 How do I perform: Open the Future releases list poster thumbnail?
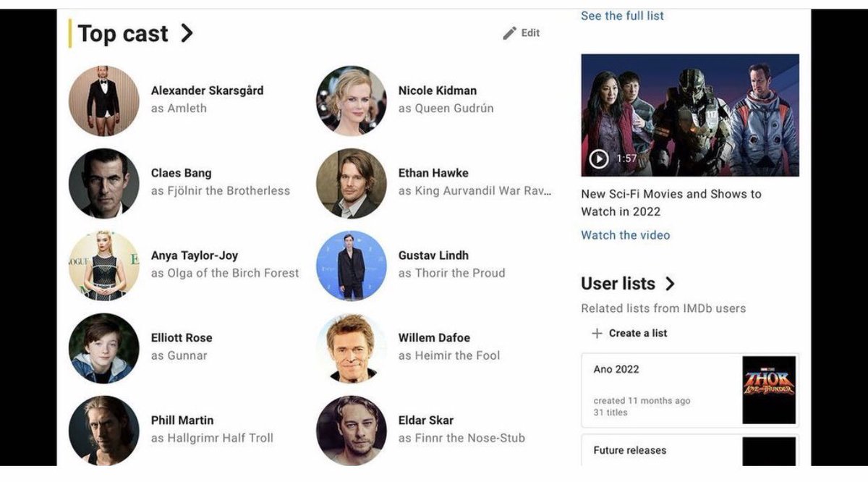click(x=769, y=452)
